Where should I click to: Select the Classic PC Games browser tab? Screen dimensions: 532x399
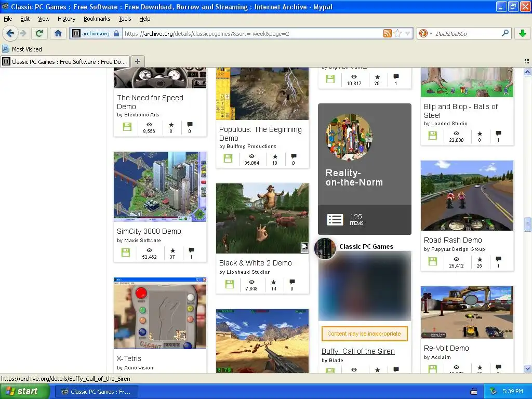tap(65, 61)
